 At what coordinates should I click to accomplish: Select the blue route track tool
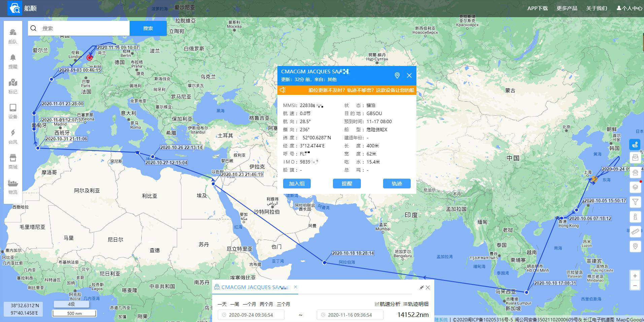pyautogui.click(x=635, y=145)
